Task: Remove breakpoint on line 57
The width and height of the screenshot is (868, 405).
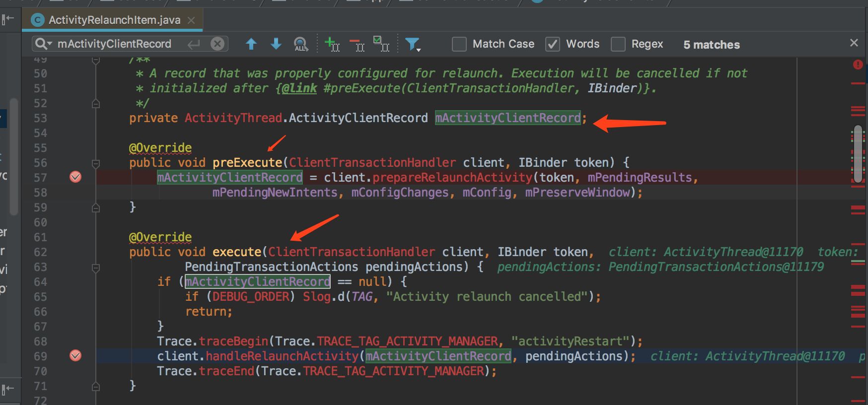Action: 75,177
